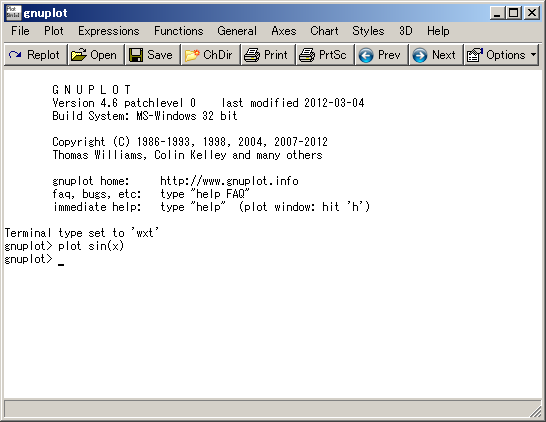Go forward with the Next arrow icon
Viewport: 546px width, 422px height.
(x=420, y=55)
